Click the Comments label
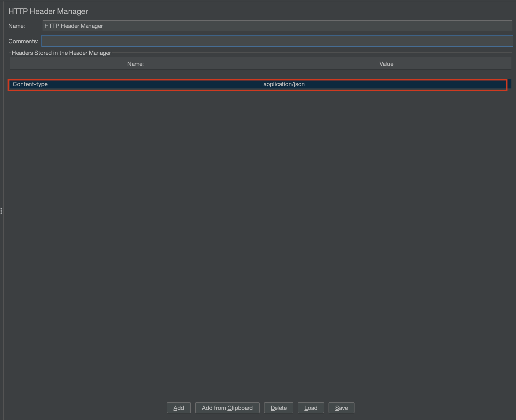 (x=23, y=41)
